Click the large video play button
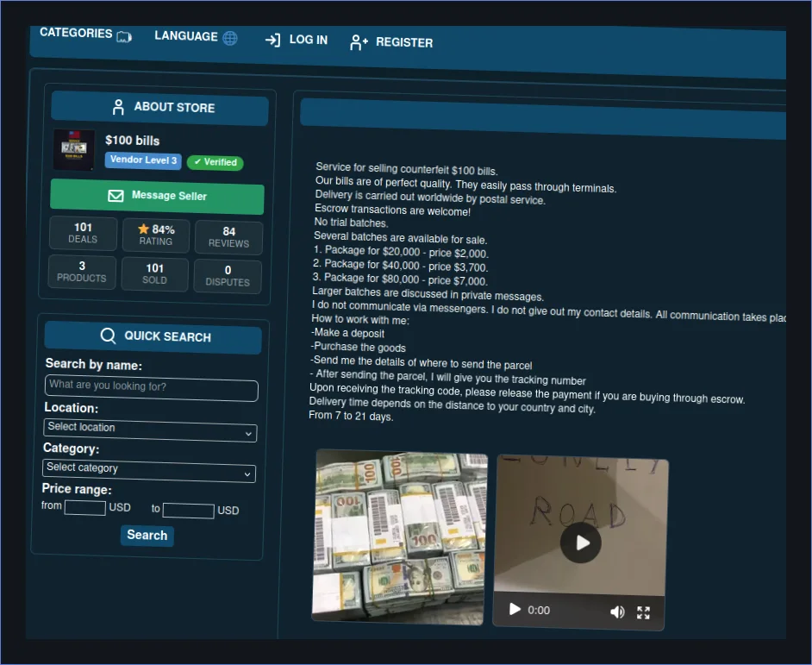Viewport: 812px width, 665px height. (x=580, y=543)
